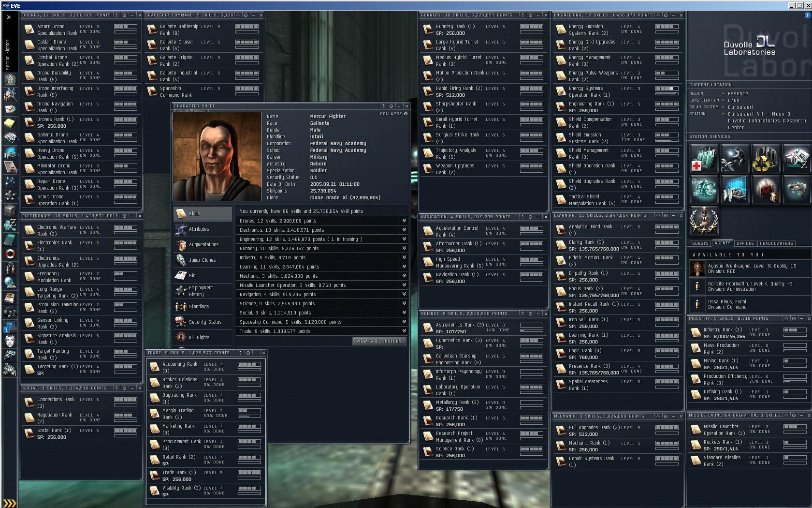812x508 pixels.
Task: Open the Repair Shop wrench station service
Action: click(735, 158)
